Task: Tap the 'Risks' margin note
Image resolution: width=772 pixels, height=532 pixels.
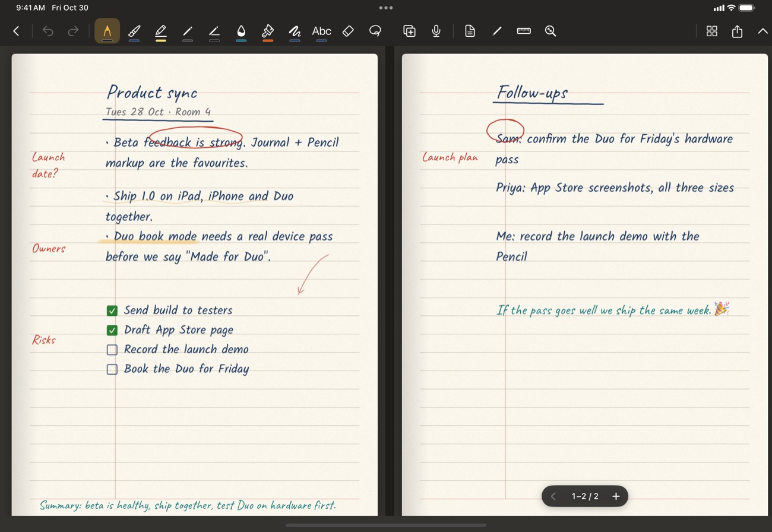Action: point(44,340)
